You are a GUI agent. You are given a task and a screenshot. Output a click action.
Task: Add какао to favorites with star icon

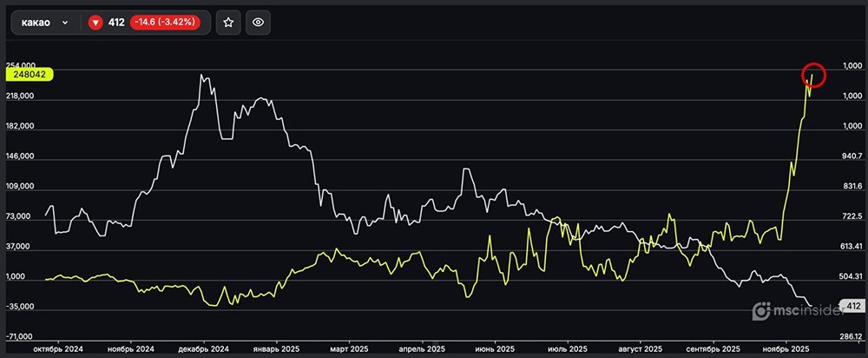coord(228,23)
